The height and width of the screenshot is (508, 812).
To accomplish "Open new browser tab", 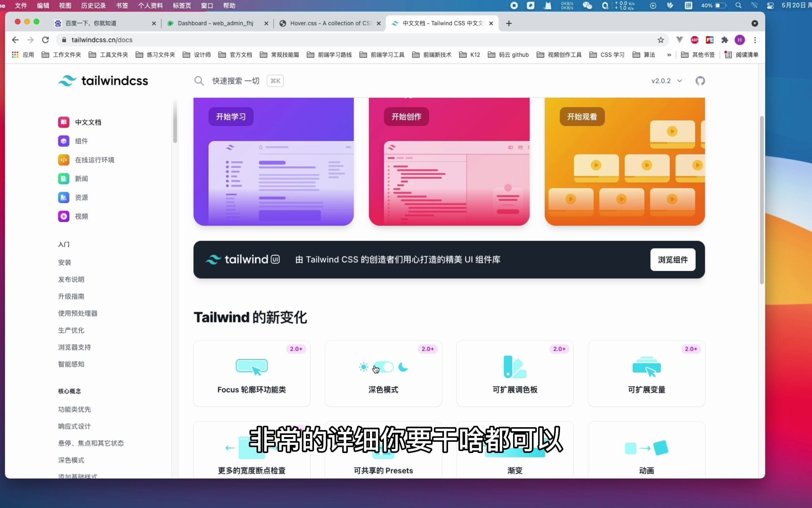I will (x=509, y=23).
